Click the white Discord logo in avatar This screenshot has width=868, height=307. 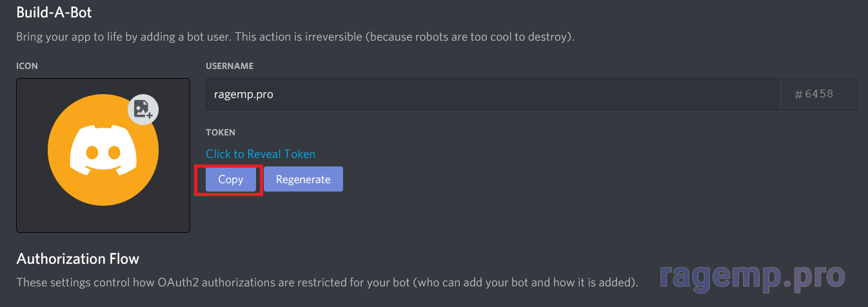(x=103, y=150)
